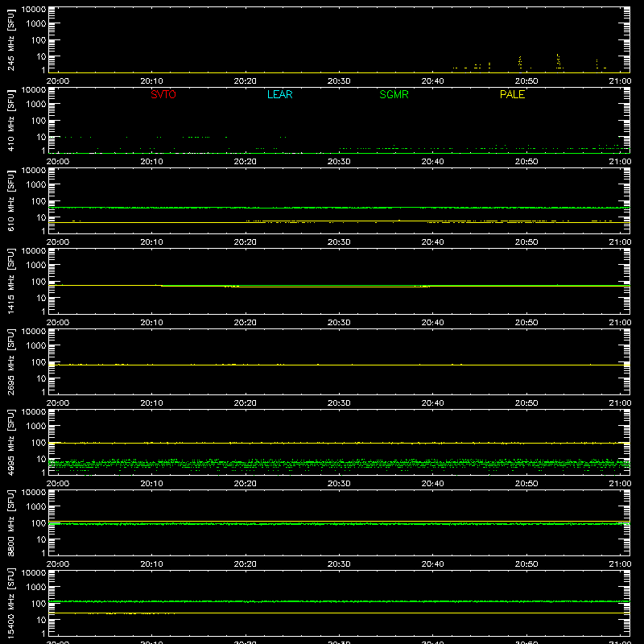Screen dimensions: 644x644
Task: Select the 4995 MHz [SFU] axis title
Action: [x=10, y=443]
